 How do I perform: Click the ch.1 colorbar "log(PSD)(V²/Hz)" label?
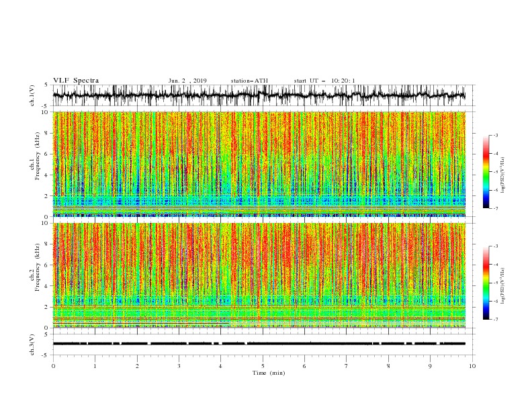503,175
